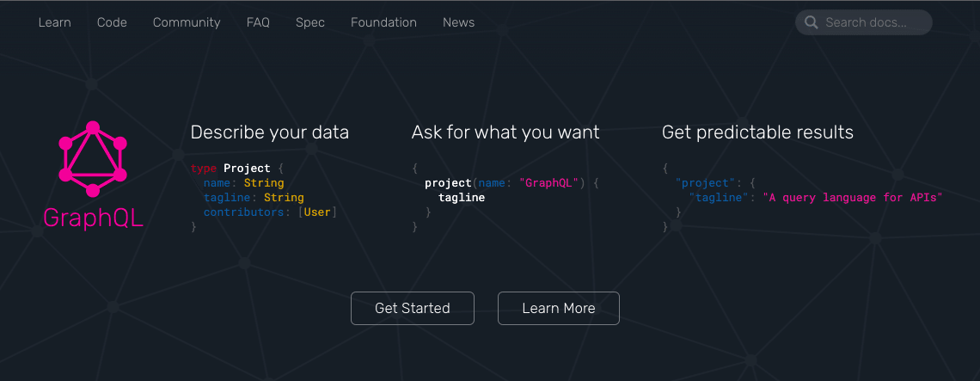The height and width of the screenshot is (381, 980).
Task: Click the "A query language for APIs" string
Action: tap(853, 198)
